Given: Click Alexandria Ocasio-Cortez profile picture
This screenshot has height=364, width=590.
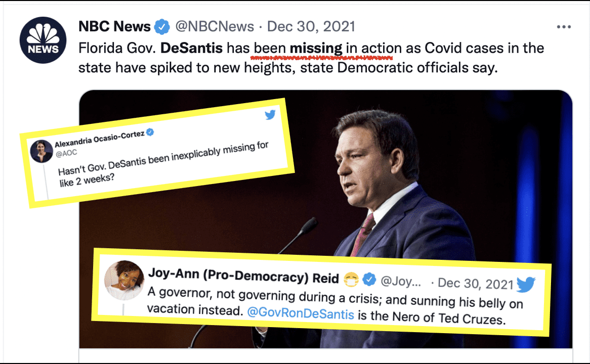Looking at the screenshot, I should [x=41, y=151].
